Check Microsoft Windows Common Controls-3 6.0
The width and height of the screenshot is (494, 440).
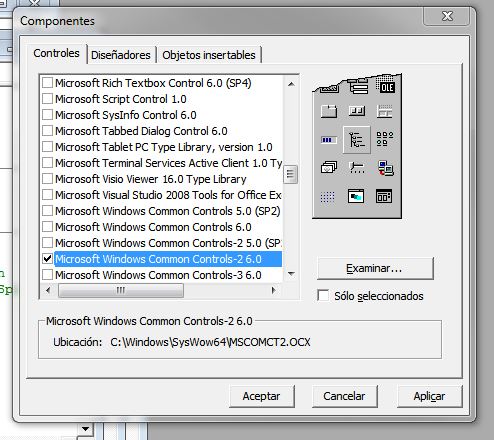point(47,274)
